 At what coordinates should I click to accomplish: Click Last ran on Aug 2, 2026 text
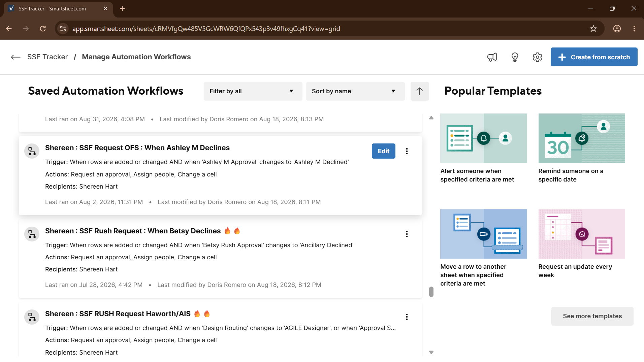point(94,202)
